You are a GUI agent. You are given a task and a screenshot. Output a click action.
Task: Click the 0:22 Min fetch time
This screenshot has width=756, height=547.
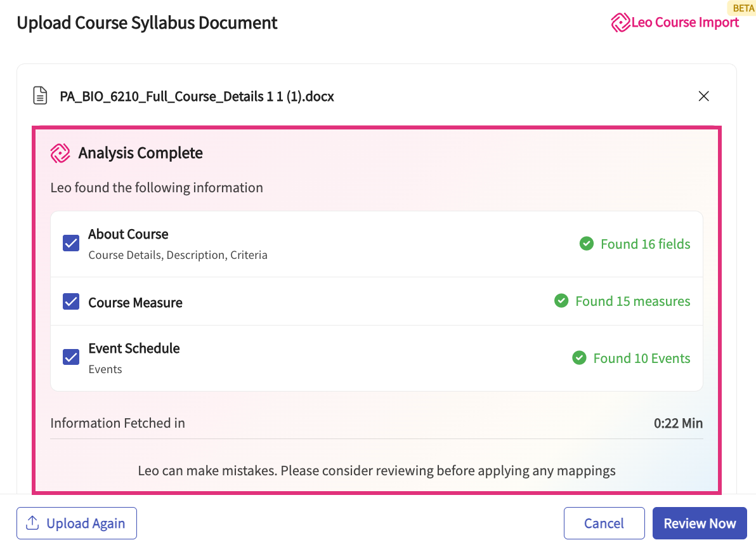click(x=678, y=423)
